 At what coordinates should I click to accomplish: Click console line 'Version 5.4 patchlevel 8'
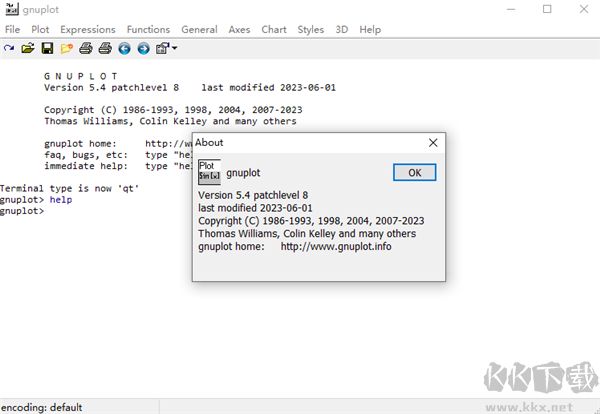[x=111, y=88]
